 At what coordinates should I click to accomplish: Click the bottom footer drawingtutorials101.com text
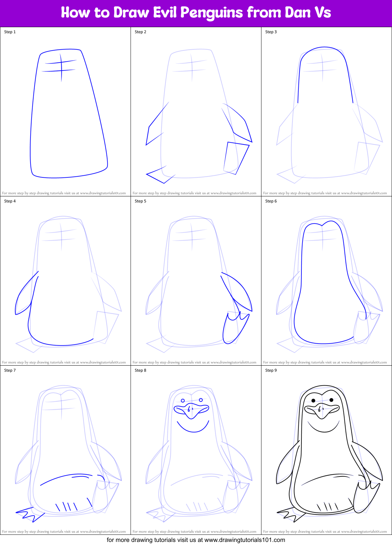(196, 540)
